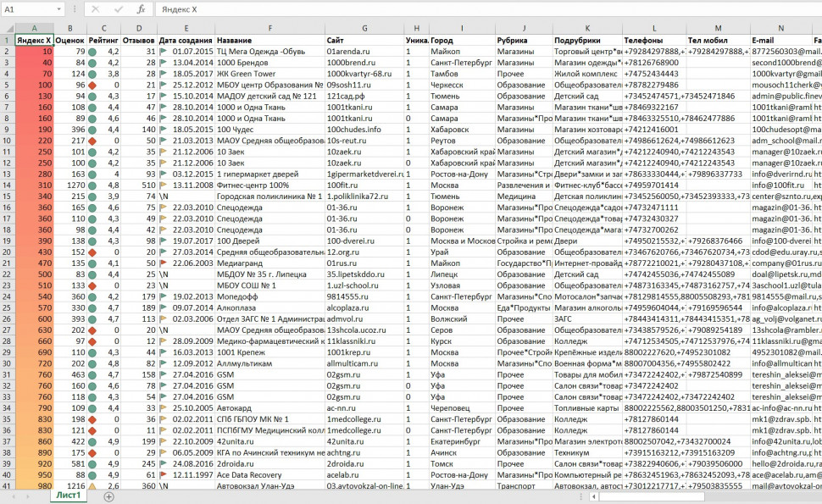Select row 14 header
Viewport: 822px width, 504px height.
pos(8,185)
